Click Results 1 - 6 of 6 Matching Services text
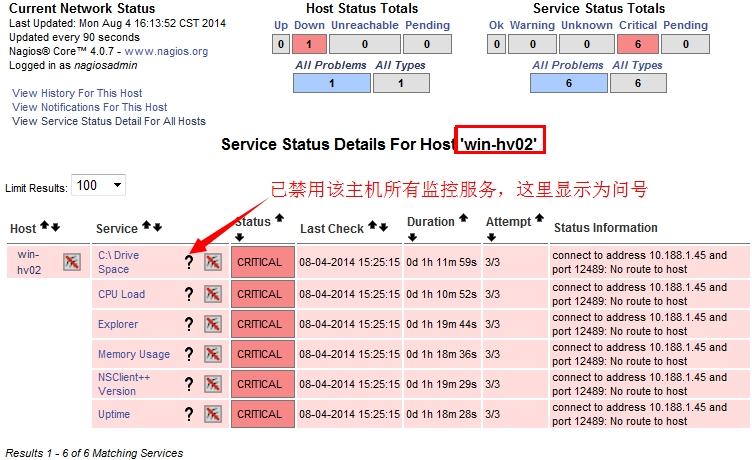Image resolution: width=752 pixels, height=460 pixels. pos(94,453)
